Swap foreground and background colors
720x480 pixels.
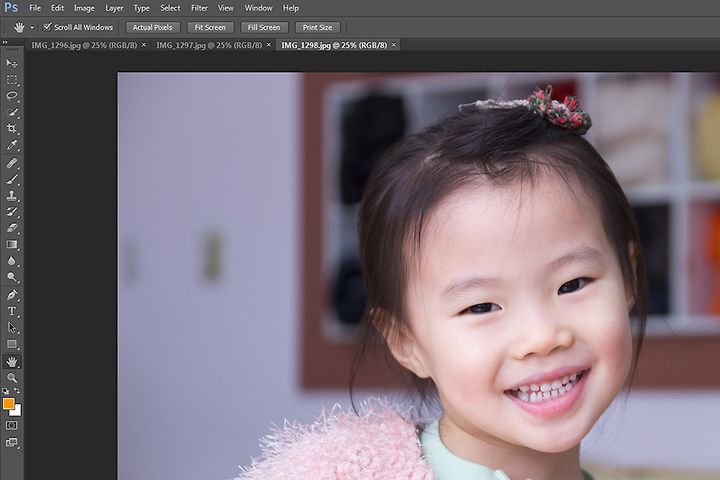click(x=17, y=391)
